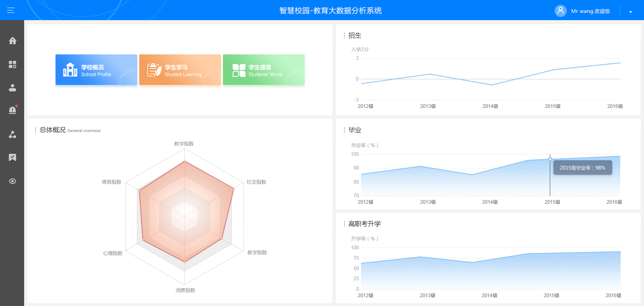Open the bookmark checkmark icon in the sidebar

pos(12,157)
